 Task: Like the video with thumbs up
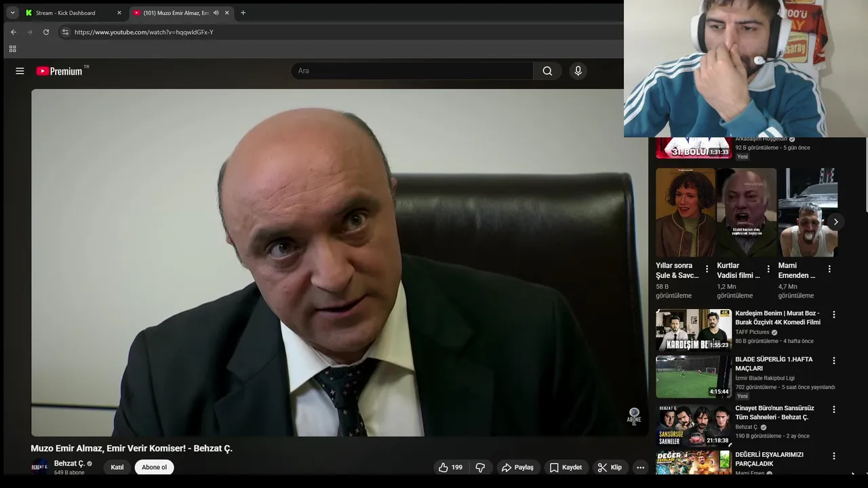click(x=450, y=467)
